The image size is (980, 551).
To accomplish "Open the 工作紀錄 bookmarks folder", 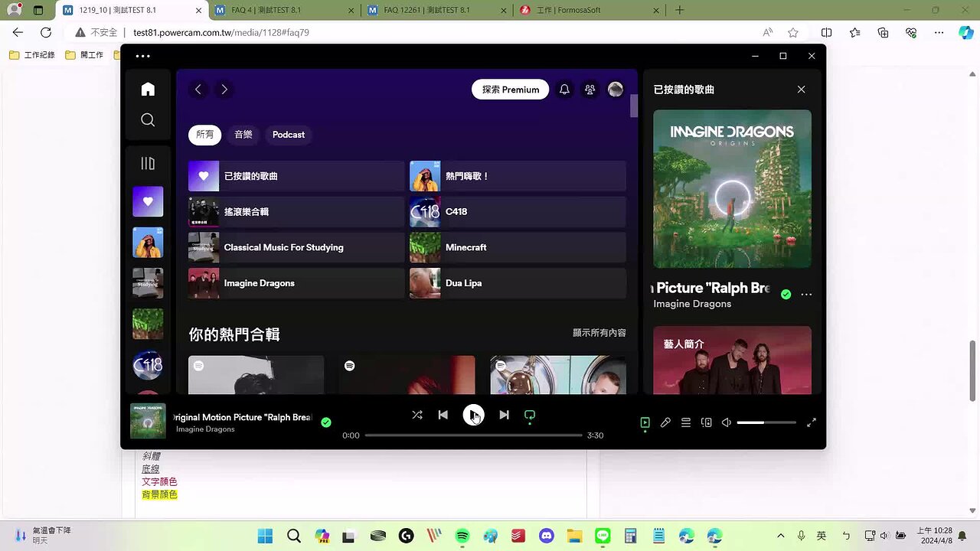I will tap(32, 55).
